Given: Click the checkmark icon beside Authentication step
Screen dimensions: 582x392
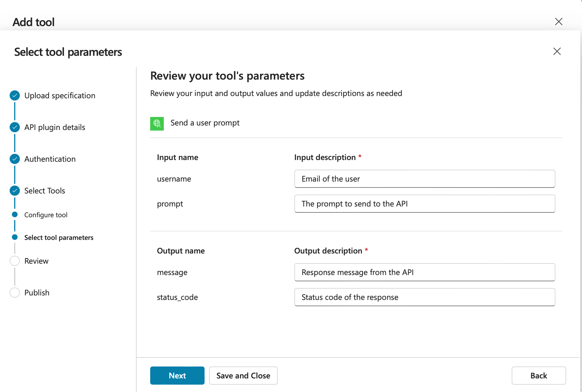Looking at the screenshot, I should tap(14, 159).
